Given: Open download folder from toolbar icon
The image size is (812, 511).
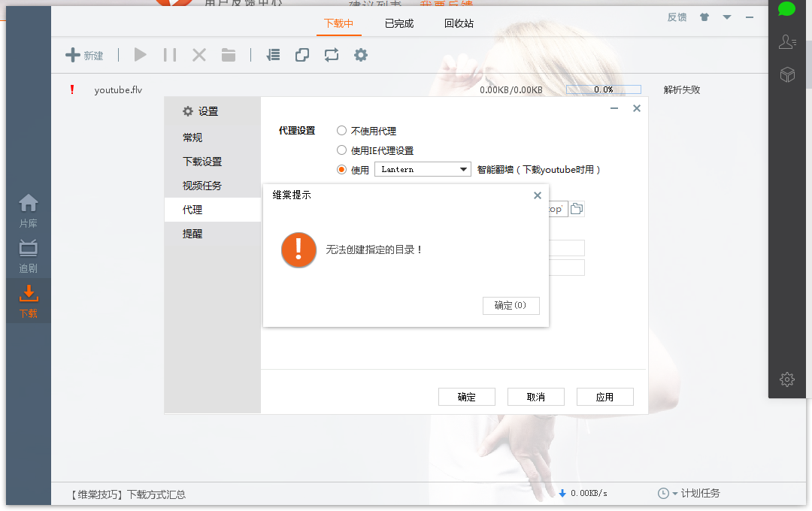Looking at the screenshot, I should point(229,55).
